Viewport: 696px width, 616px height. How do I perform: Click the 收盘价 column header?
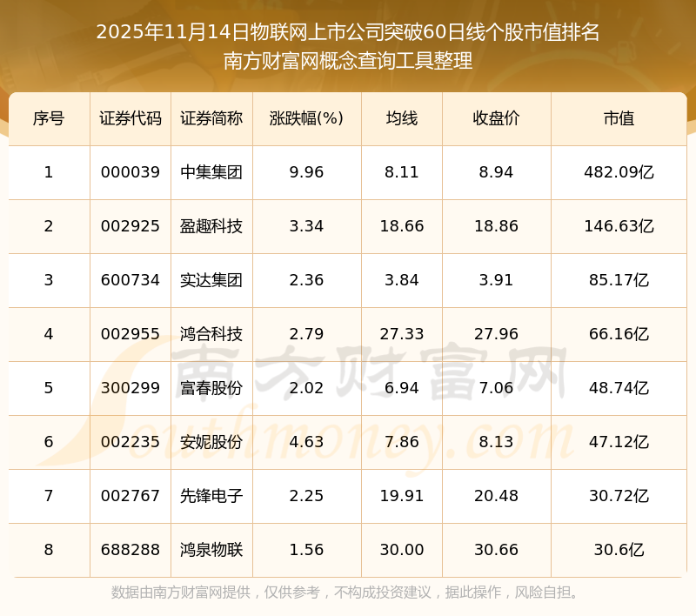pos(496,118)
